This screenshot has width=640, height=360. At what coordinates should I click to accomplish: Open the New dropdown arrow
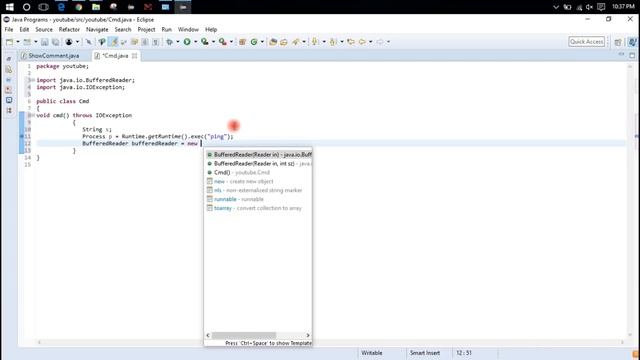pyautogui.click(x=18, y=42)
